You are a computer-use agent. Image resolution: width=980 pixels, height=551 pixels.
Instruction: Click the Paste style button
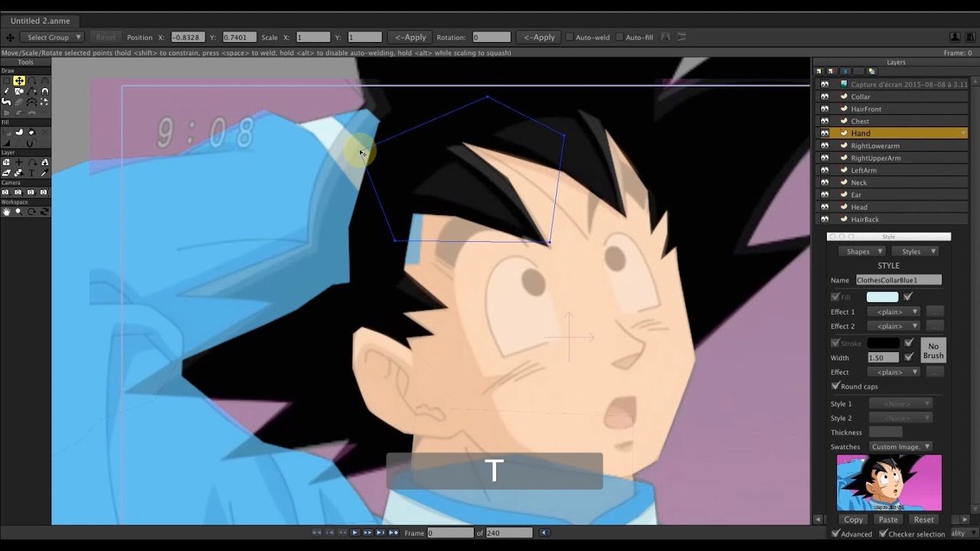888,520
